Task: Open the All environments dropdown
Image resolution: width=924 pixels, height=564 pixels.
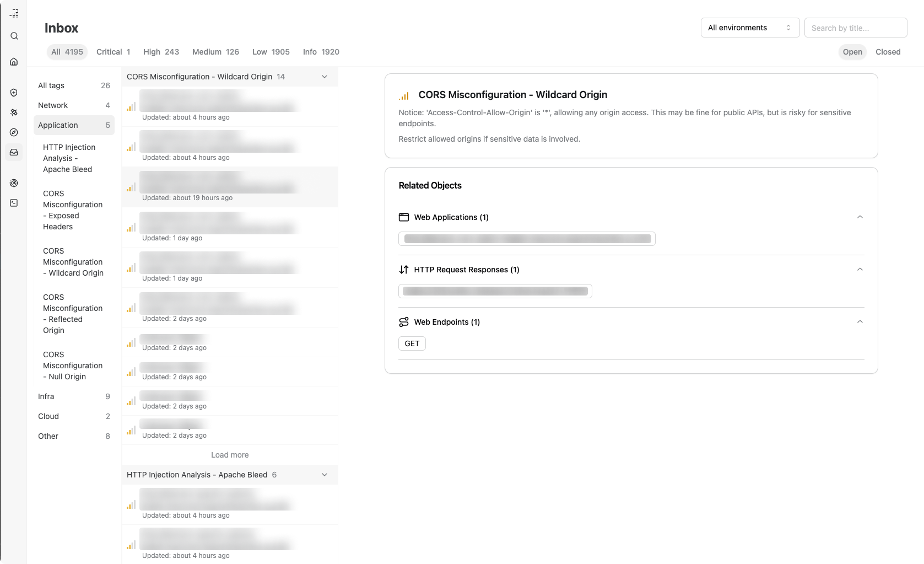Action: point(749,28)
